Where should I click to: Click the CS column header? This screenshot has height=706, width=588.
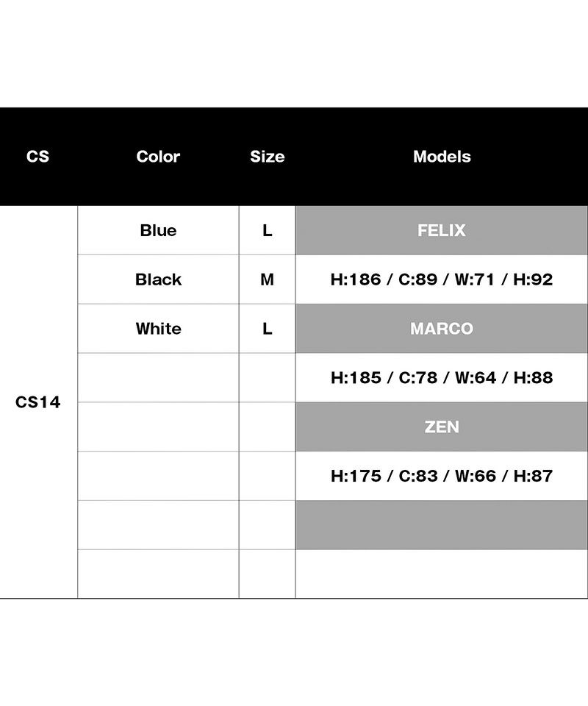(37, 157)
